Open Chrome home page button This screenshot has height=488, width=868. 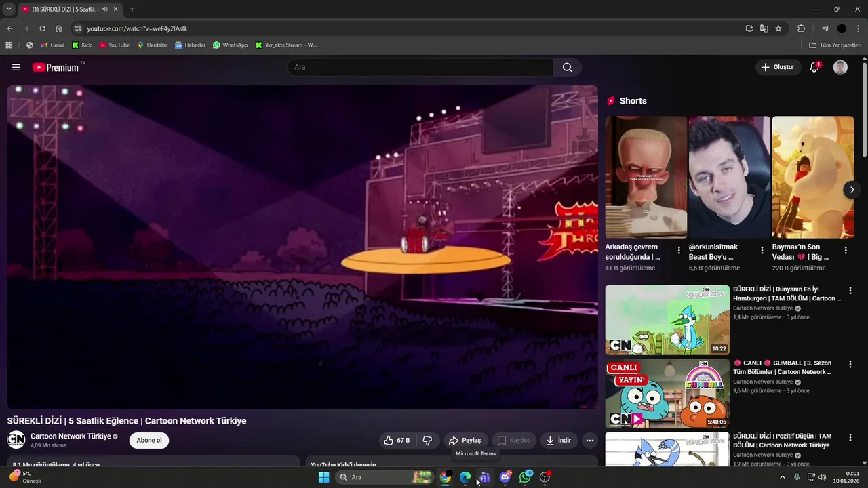coord(59,28)
